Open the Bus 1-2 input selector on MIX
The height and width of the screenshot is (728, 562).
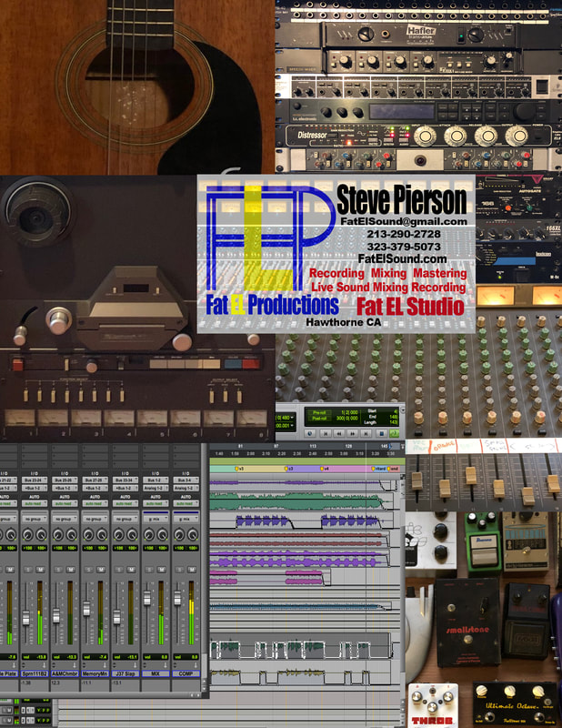point(155,480)
